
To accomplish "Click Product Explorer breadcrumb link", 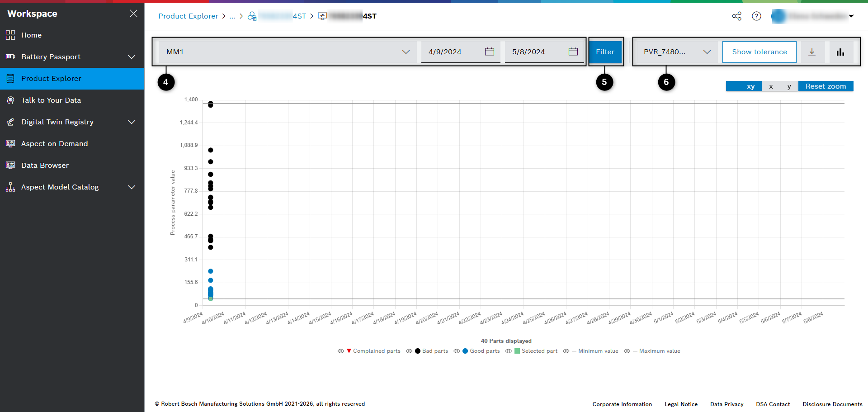I will click(x=188, y=16).
